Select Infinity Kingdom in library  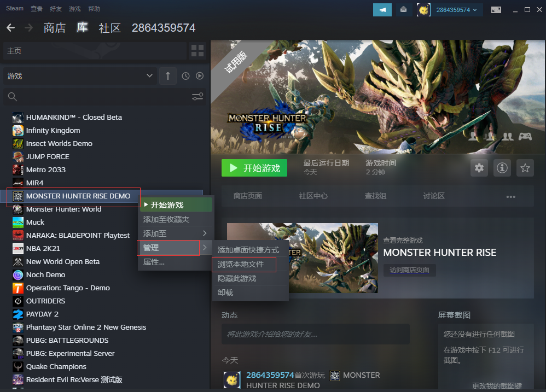(53, 131)
